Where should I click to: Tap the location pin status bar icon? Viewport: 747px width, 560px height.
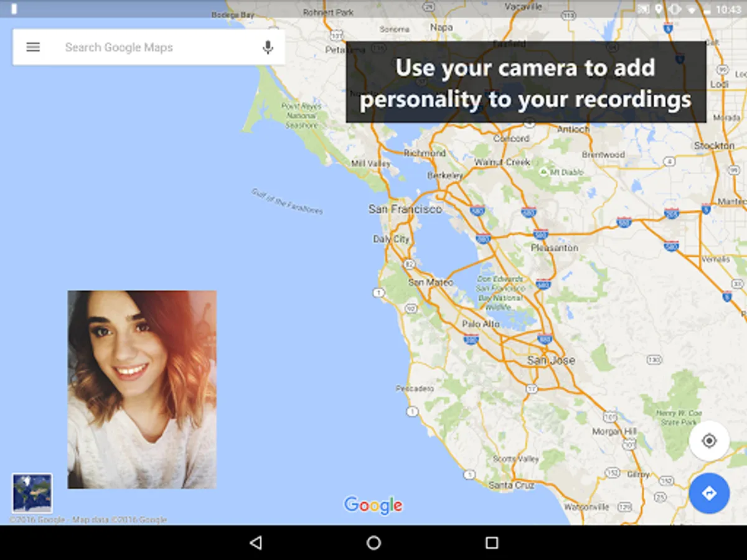[x=659, y=9]
